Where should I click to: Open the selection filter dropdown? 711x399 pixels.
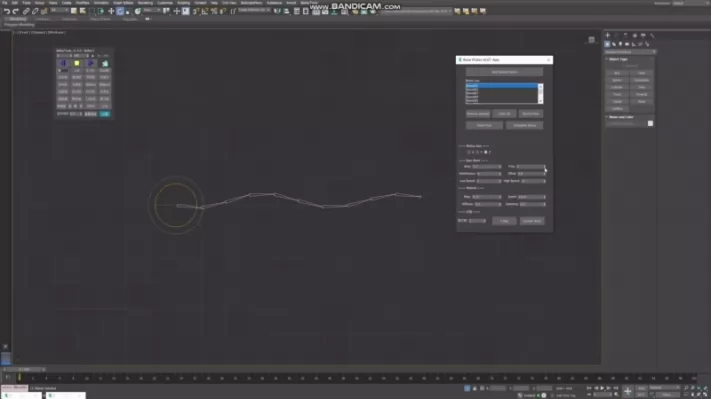[x=58, y=10]
